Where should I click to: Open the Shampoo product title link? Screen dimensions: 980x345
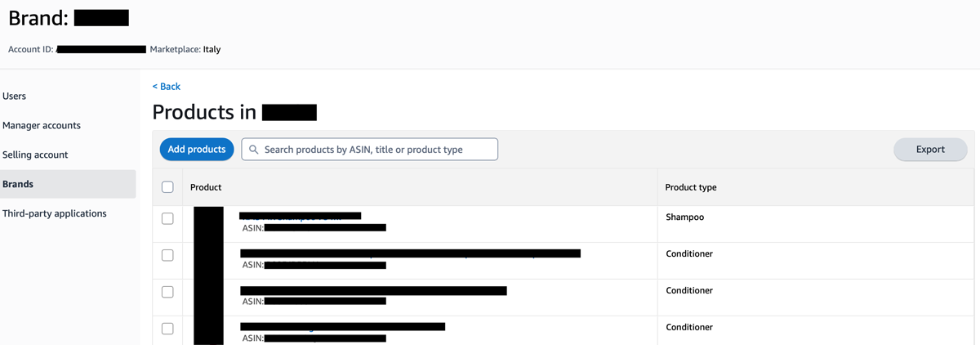coord(301,216)
